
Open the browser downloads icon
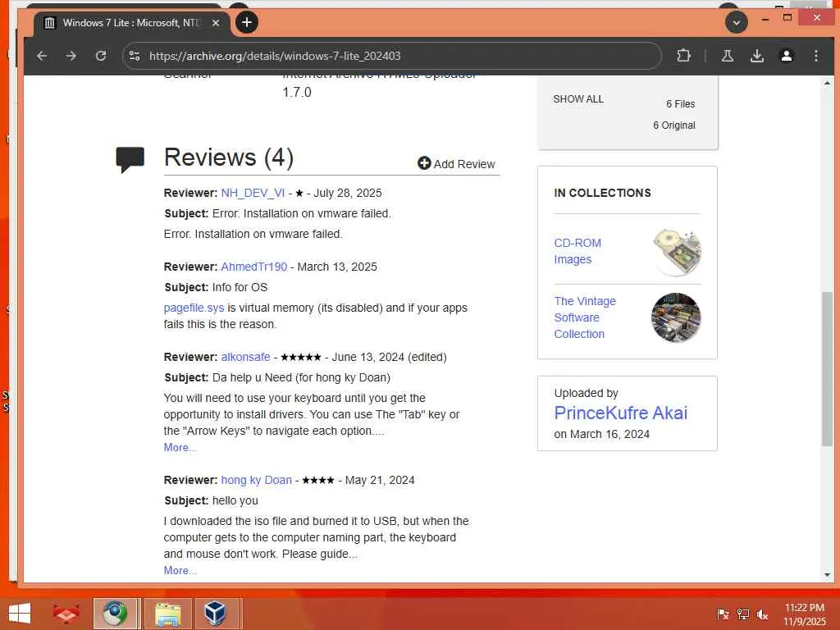(x=757, y=56)
